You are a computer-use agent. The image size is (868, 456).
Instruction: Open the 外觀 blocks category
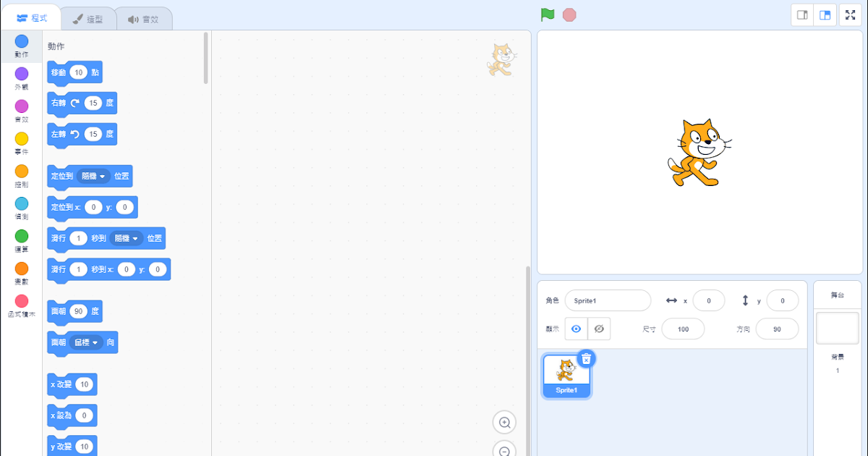tap(22, 77)
